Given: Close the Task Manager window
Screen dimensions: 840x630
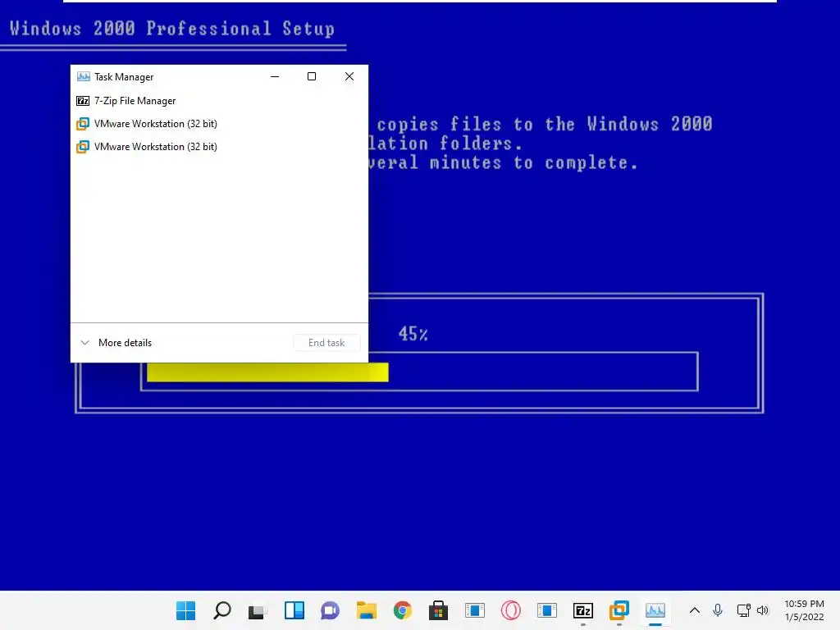Looking at the screenshot, I should [349, 76].
